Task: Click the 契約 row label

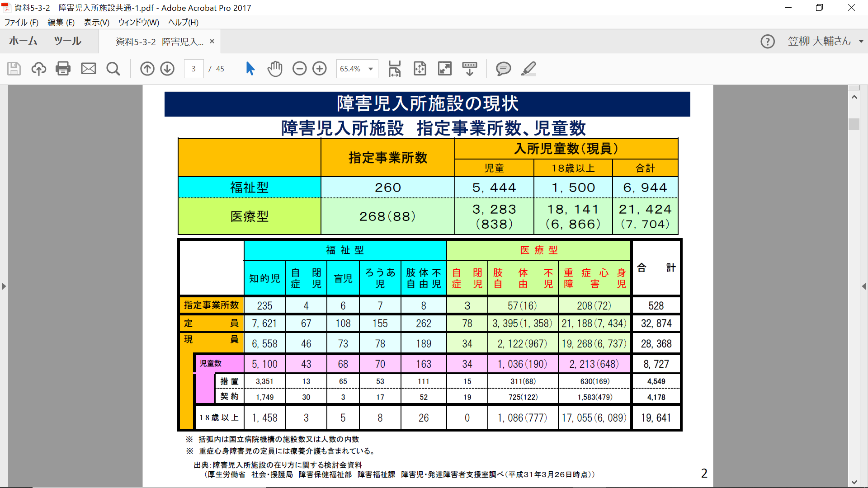Action: [230, 396]
